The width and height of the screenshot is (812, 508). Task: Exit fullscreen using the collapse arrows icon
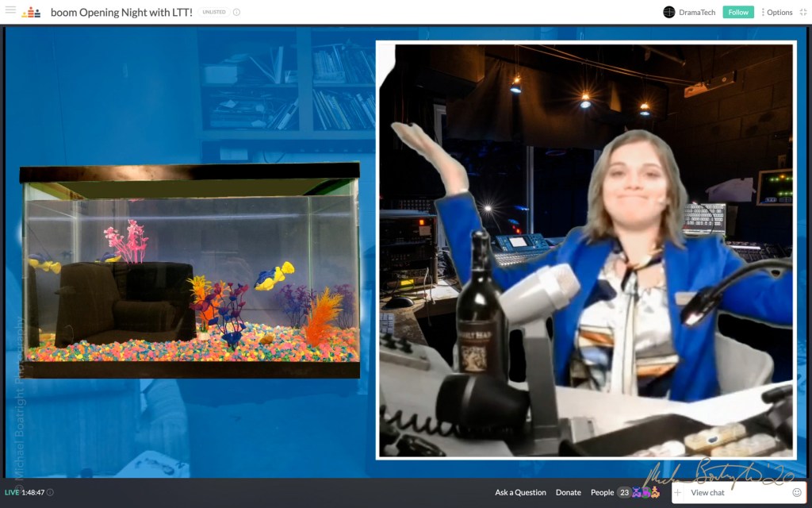pyautogui.click(x=802, y=12)
